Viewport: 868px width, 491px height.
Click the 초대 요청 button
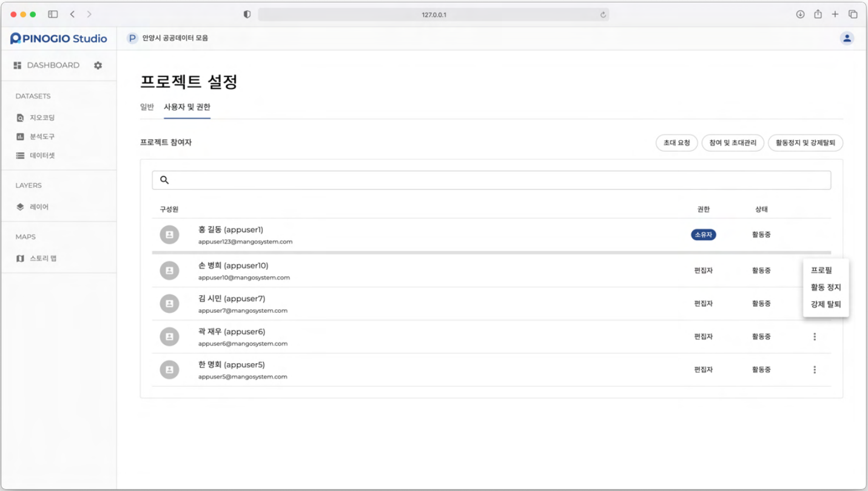pos(676,143)
